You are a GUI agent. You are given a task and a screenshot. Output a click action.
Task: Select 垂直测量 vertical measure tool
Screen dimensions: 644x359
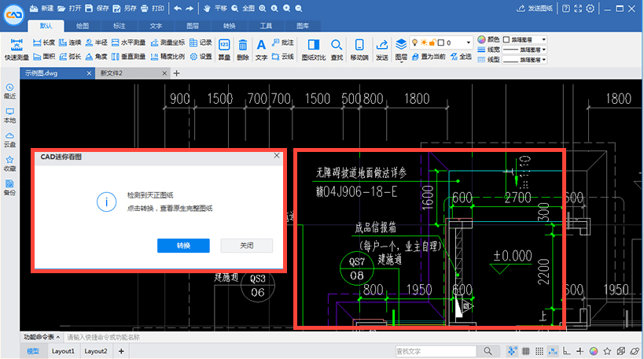pos(128,57)
